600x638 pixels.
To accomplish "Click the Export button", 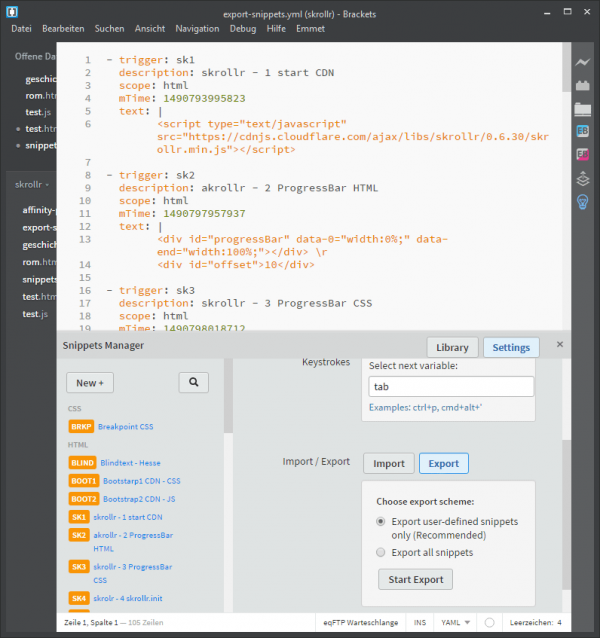I will pyautogui.click(x=444, y=463).
